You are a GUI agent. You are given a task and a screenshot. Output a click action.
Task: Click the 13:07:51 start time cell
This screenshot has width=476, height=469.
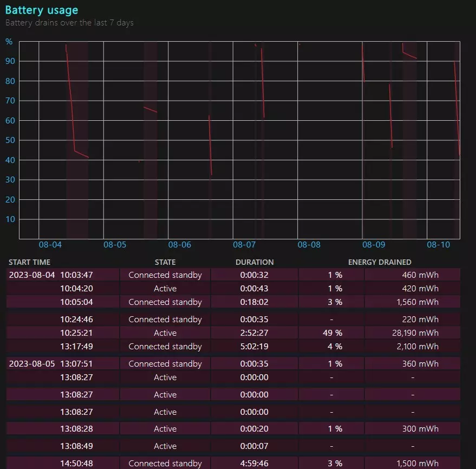[x=76, y=364]
